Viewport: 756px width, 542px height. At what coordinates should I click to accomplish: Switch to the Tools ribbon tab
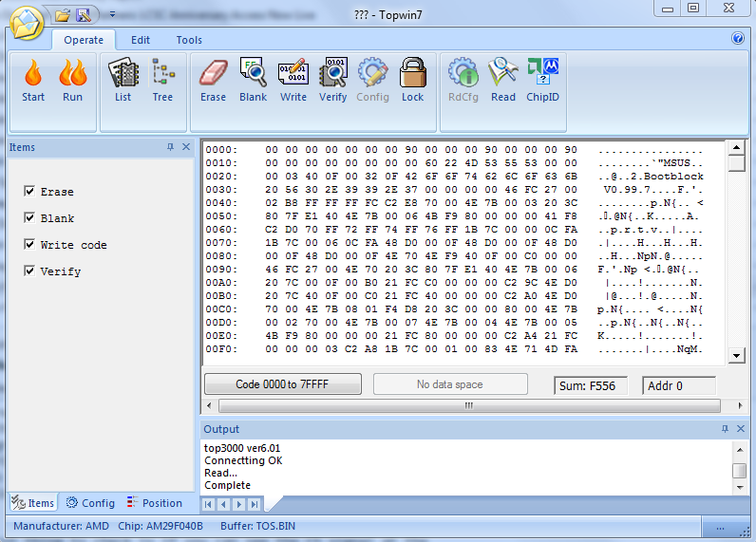click(x=189, y=40)
